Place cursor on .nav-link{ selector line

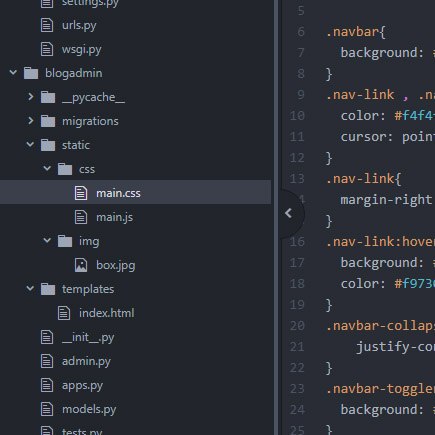pyautogui.click(x=364, y=179)
